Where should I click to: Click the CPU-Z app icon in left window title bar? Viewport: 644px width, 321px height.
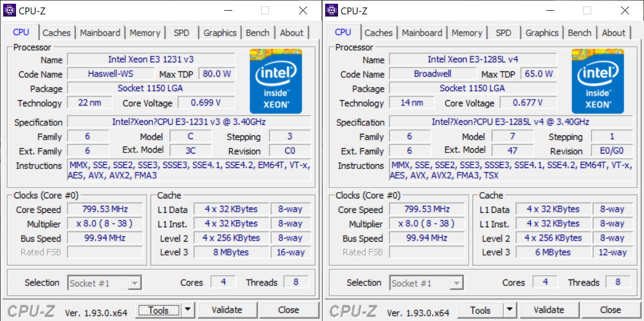click(10, 10)
